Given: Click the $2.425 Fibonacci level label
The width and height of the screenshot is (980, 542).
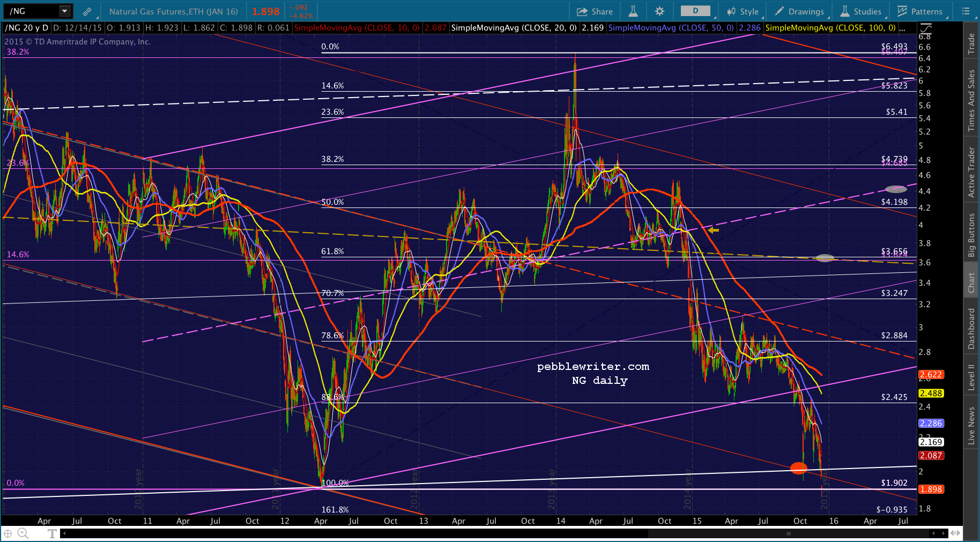Looking at the screenshot, I should click(894, 397).
